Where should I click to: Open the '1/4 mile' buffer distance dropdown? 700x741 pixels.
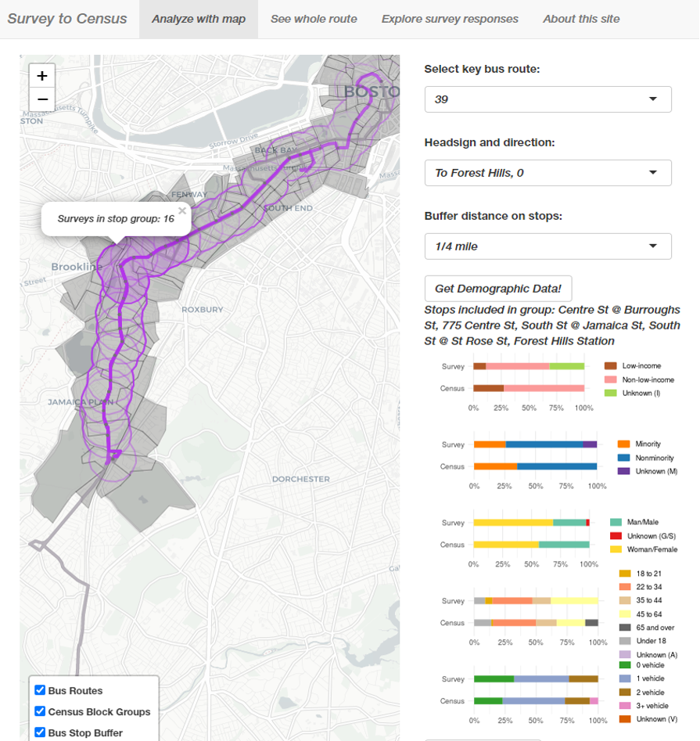click(547, 246)
